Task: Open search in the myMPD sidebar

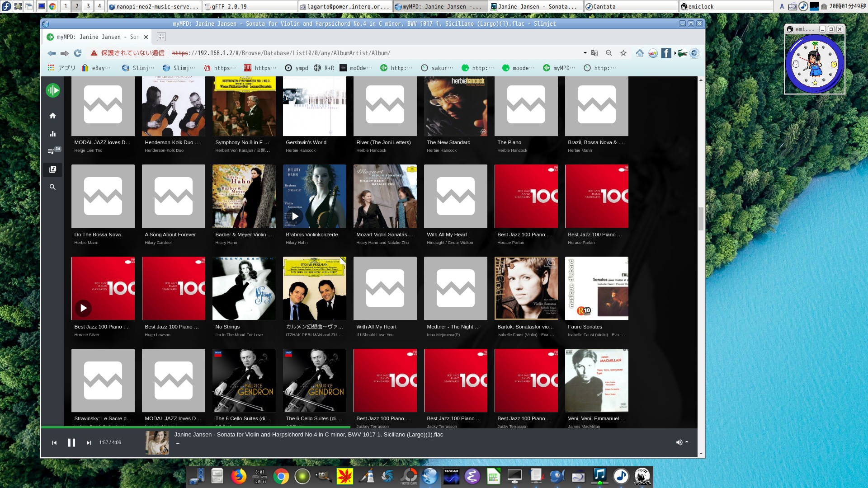Action: 52,187
